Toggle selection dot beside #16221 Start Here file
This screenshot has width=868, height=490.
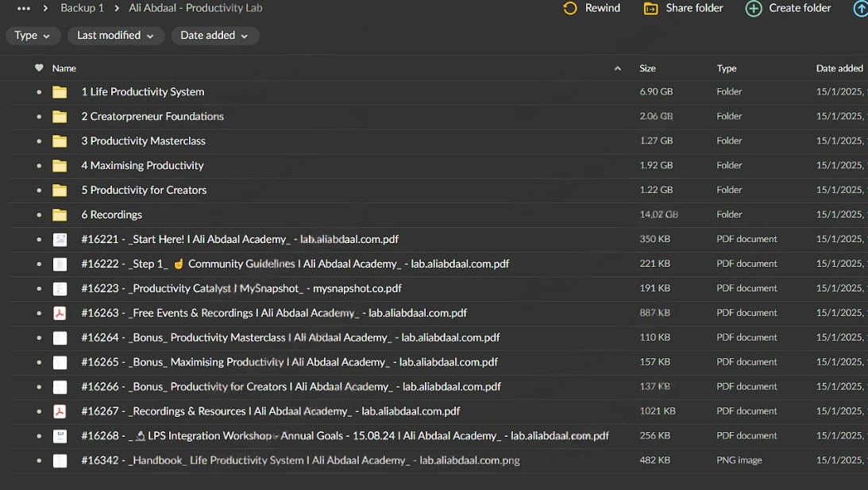(39, 240)
